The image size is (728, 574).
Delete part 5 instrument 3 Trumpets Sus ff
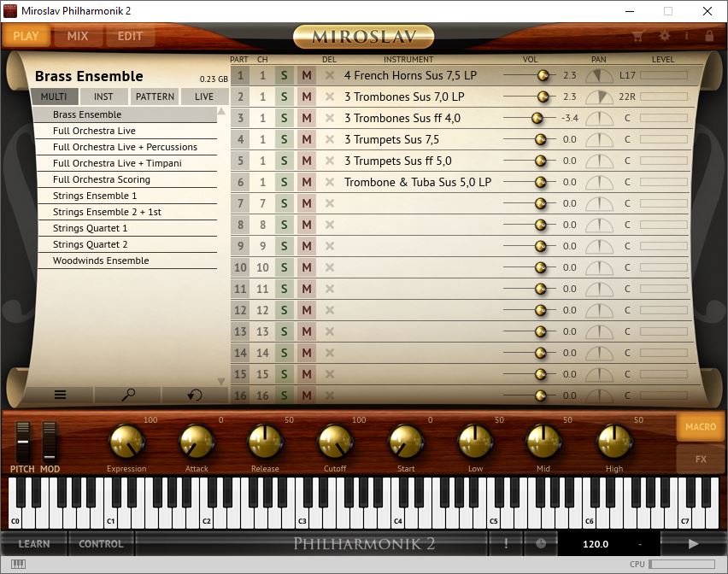pos(330,161)
